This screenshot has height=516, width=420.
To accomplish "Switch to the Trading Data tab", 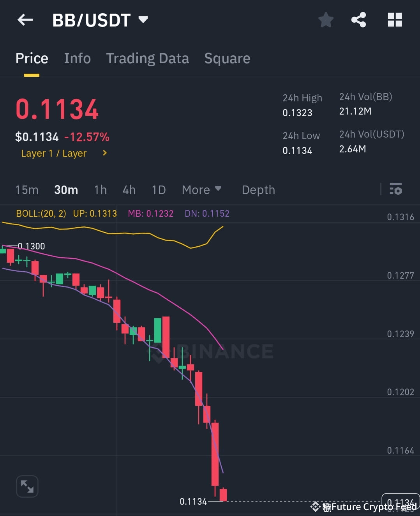I will click(147, 58).
